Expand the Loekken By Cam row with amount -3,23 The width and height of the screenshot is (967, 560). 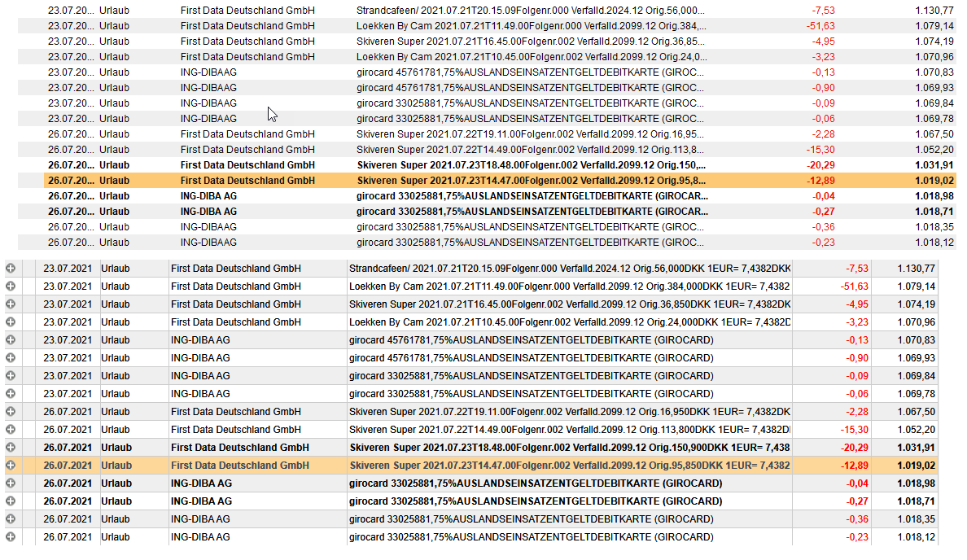pos(11,322)
